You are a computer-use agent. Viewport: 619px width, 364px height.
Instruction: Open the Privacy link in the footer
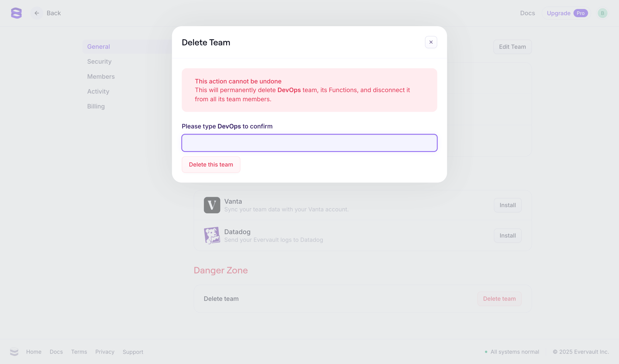105,352
